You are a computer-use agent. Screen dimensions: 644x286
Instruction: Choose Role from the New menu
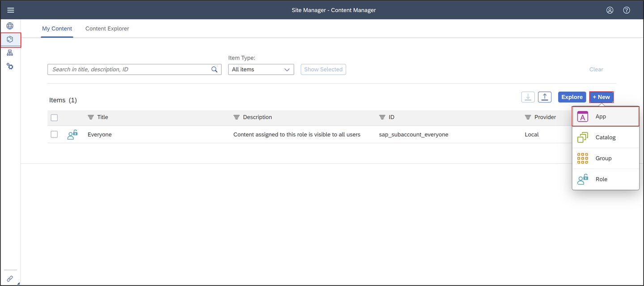pos(606,179)
